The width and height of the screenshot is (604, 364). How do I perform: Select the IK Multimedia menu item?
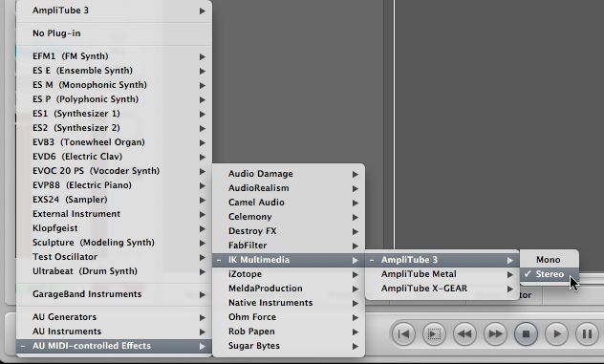pos(289,260)
